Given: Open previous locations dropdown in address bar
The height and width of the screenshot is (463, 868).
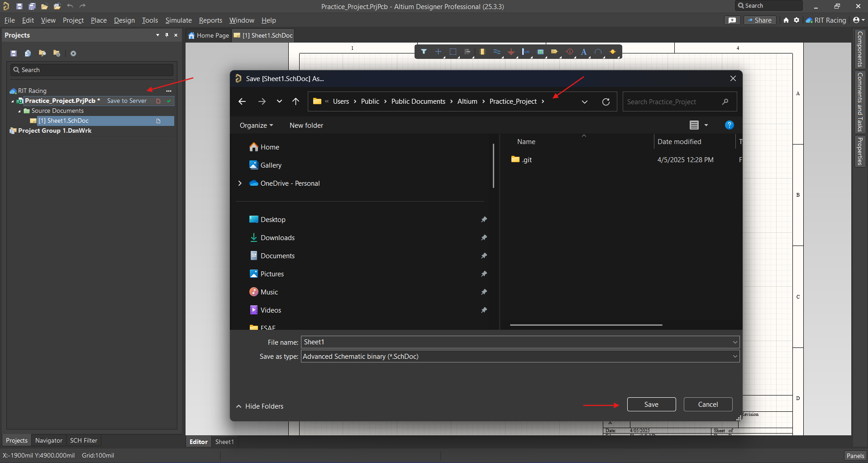Looking at the screenshot, I should tap(585, 101).
